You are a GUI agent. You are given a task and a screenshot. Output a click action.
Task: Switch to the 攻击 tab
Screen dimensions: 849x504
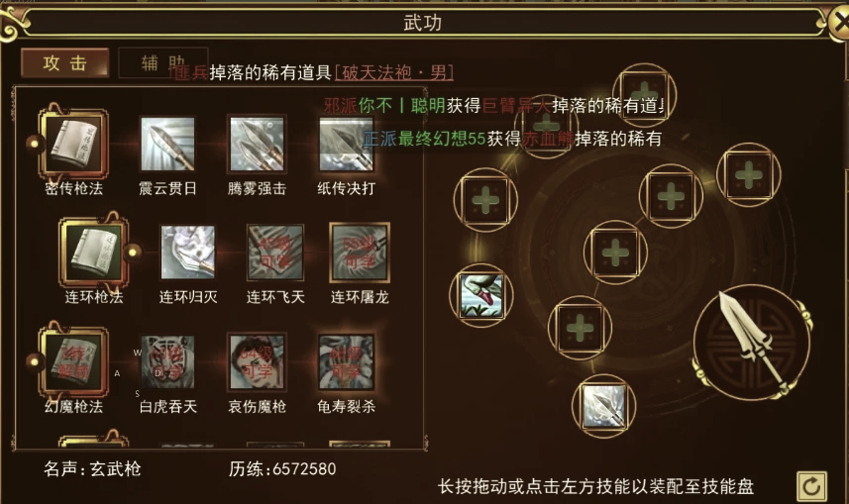65,62
